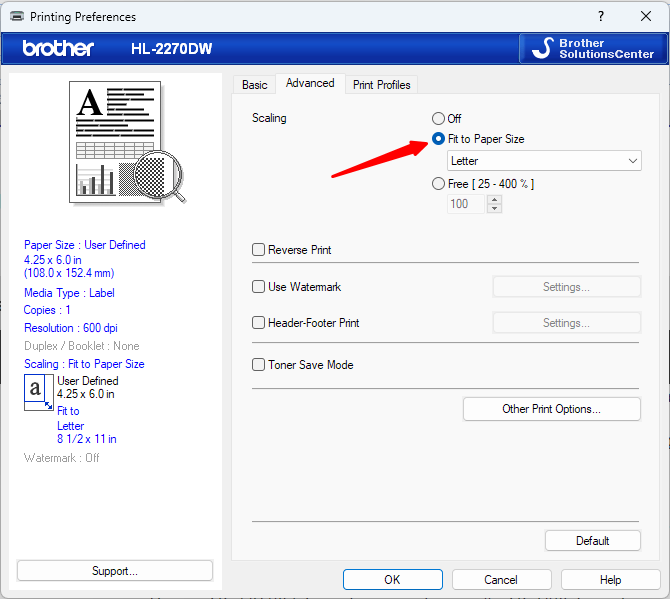Screen dimensions: 670x599
Task: Click 'Scaling : Fit to Paper Size' summary
Action: pos(84,364)
